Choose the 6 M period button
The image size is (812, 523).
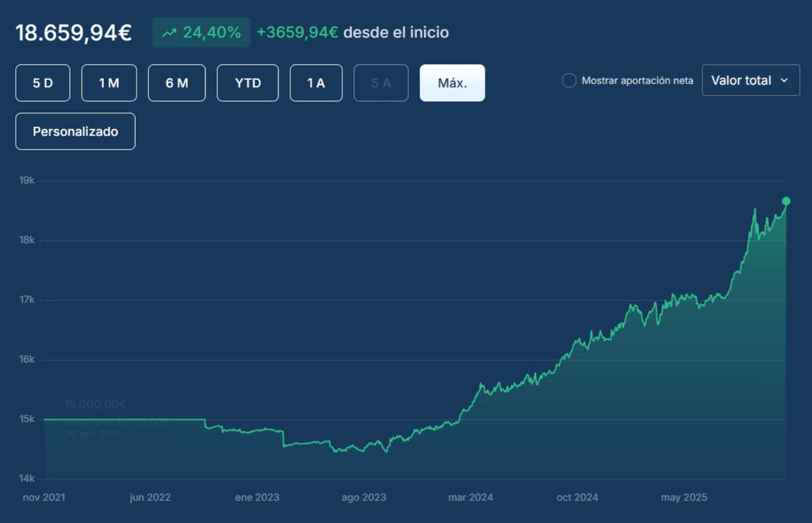[x=177, y=83]
